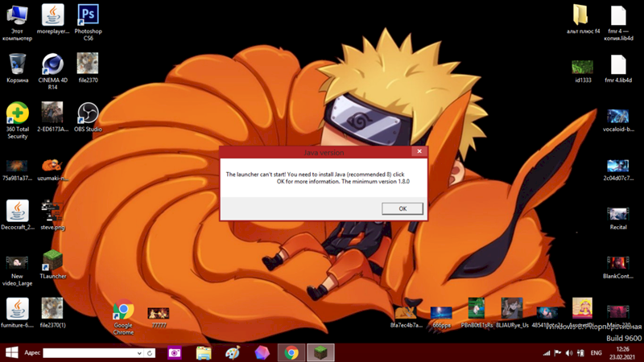The image size is (644, 362).
Task: Select the TLauncher desktop icon
Action: click(x=52, y=260)
